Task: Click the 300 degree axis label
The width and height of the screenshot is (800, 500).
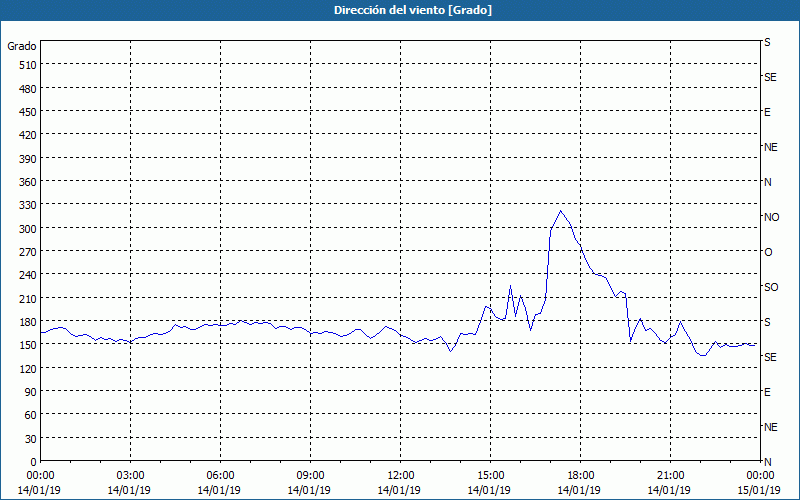Action: coord(28,229)
